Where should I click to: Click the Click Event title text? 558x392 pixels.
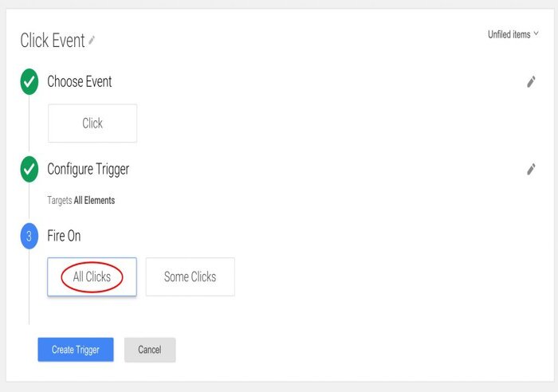(x=53, y=40)
